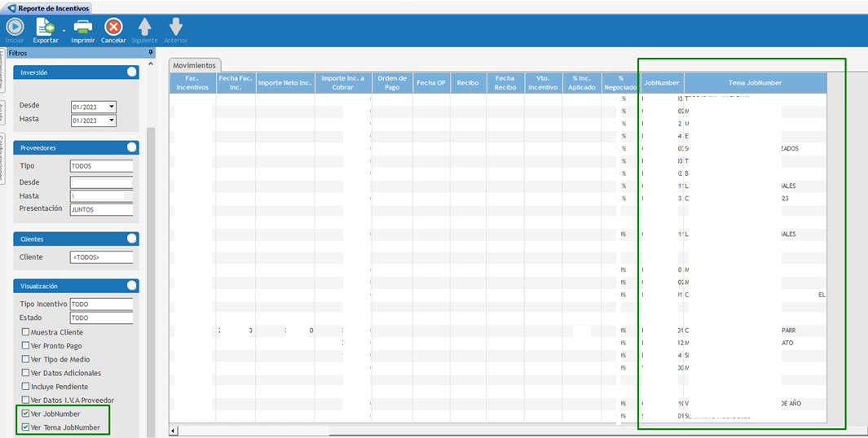Click the % Negociado column header
Image resolution: width=868 pixels, height=438 pixels.
click(620, 83)
